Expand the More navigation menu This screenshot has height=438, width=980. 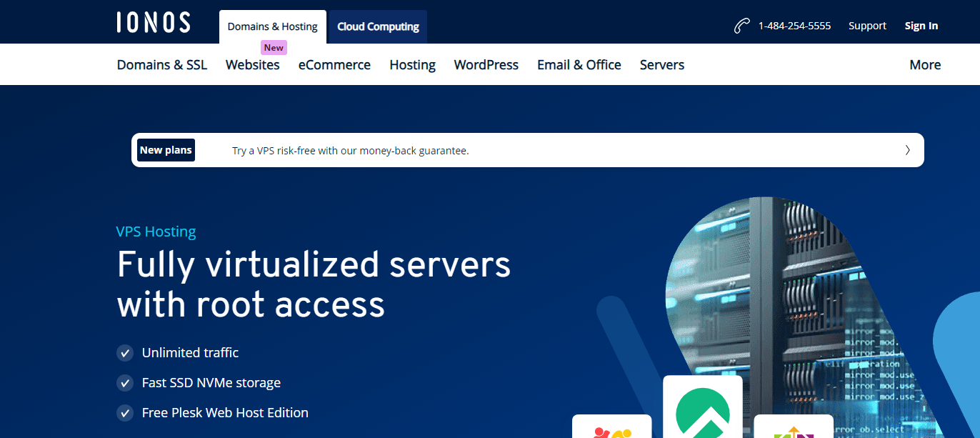pos(925,64)
